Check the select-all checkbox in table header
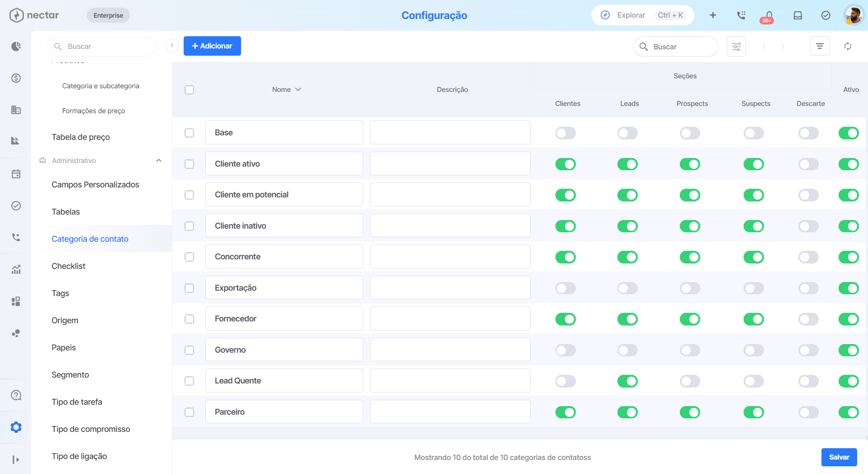 click(x=189, y=90)
